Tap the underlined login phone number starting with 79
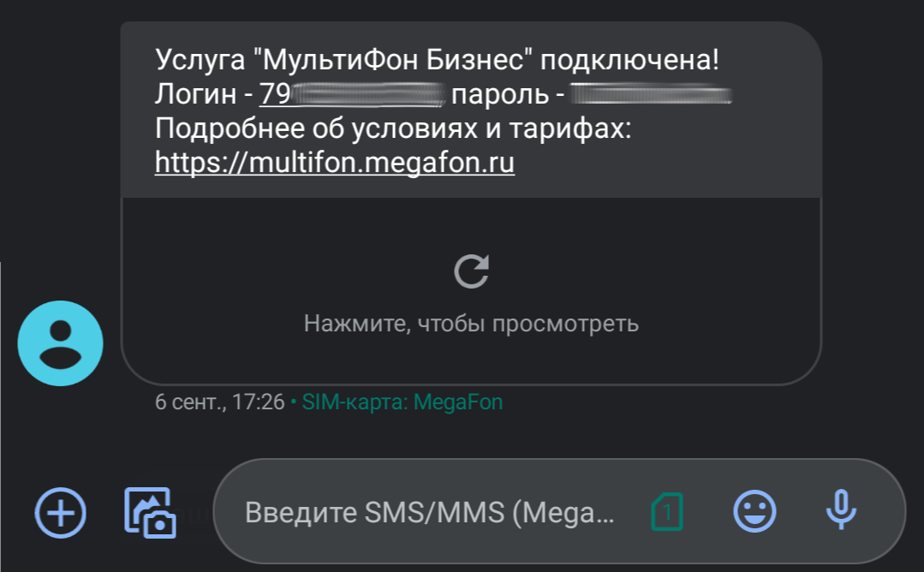Screen dimensions: 924x572 [351, 94]
